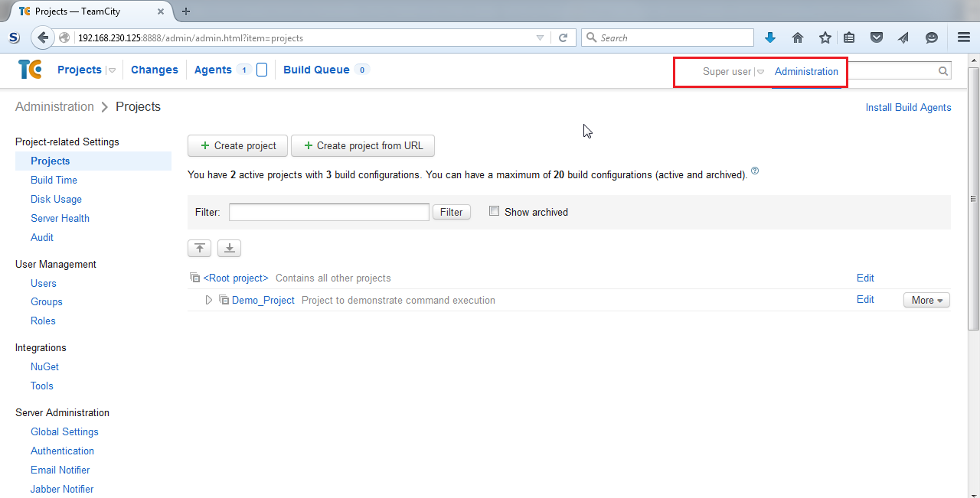Click the chat smiley toolbar icon
Viewport: 980px width, 498px height.
click(x=932, y=37)
